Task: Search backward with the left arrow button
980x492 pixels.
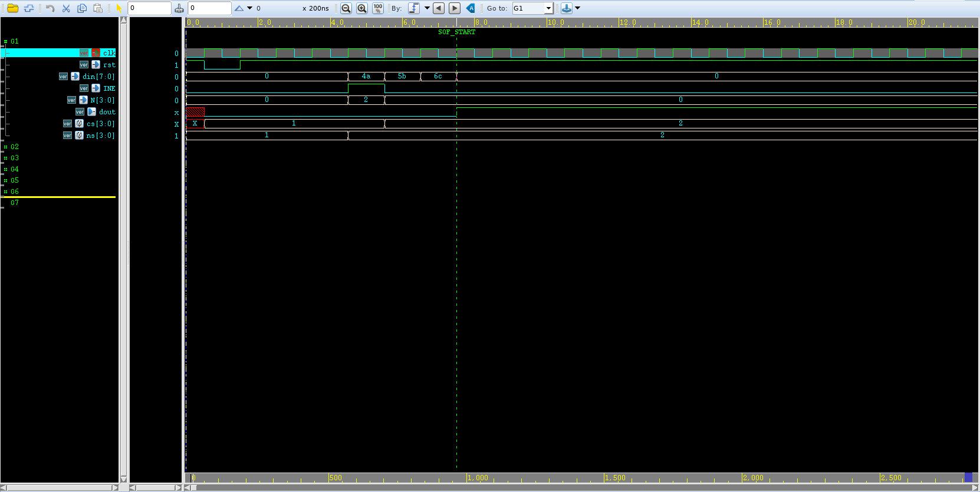Action: [x=439, y=8]
